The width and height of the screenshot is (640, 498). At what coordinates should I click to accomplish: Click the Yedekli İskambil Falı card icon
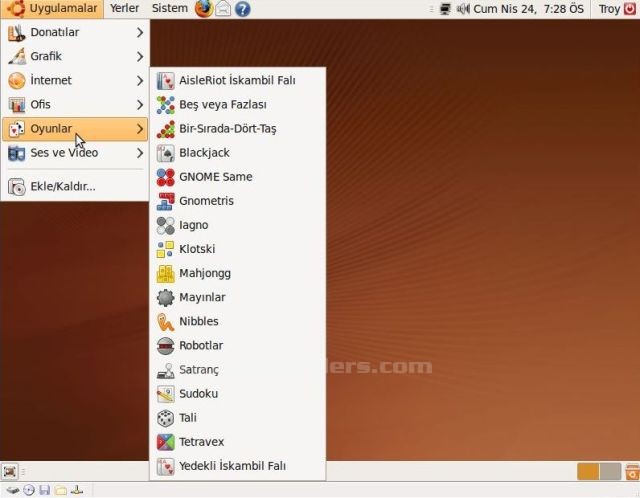[165, 466]
